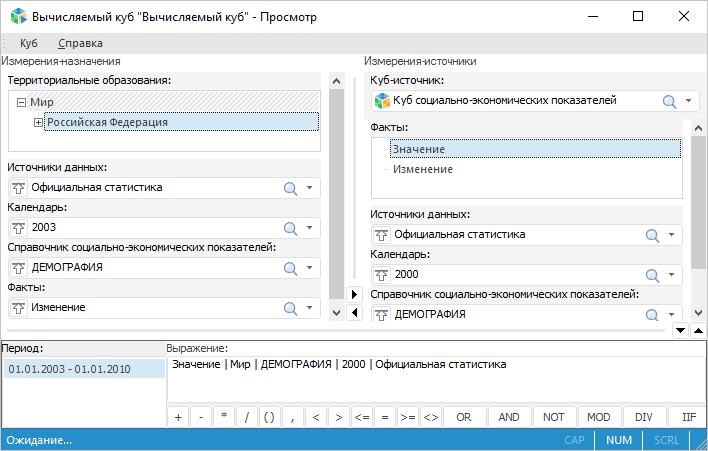The width and height of the screenshot is (708, 451).
Task: Click the source dimensions vertical scrollbar
Action: (x=699, y=200)
